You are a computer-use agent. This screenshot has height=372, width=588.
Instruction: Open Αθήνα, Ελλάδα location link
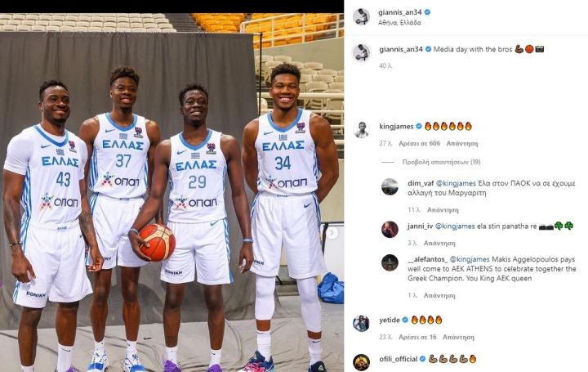(x=399, y=23)
